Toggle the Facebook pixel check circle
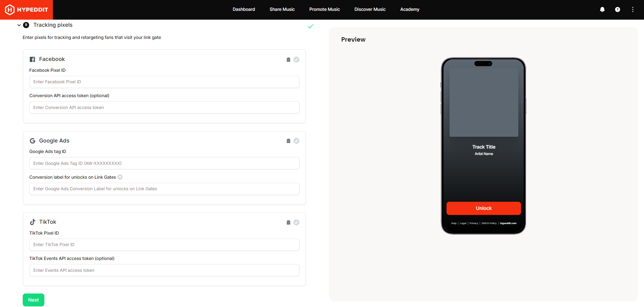 (x=296, y=60)
